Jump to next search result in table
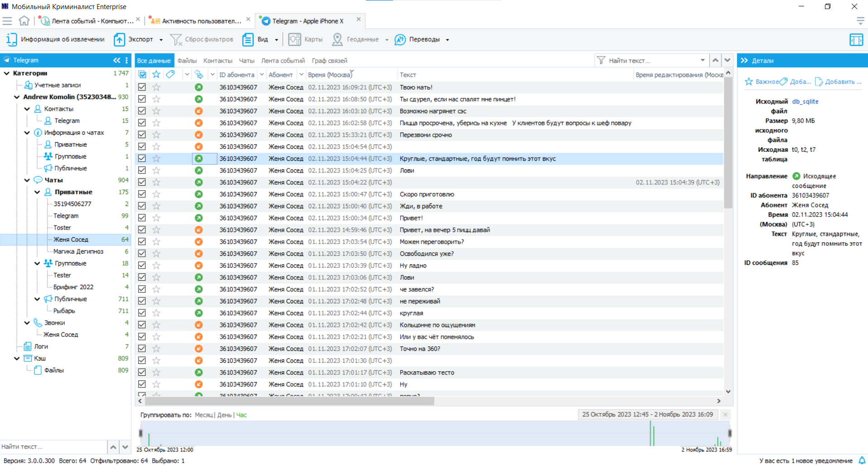This screenshot has height=465, width=868. (727, 60)
